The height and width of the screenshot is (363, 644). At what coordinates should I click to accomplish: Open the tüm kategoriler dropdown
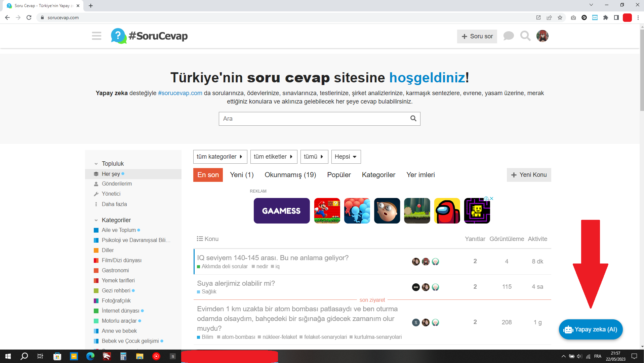[x=220, y=157]
